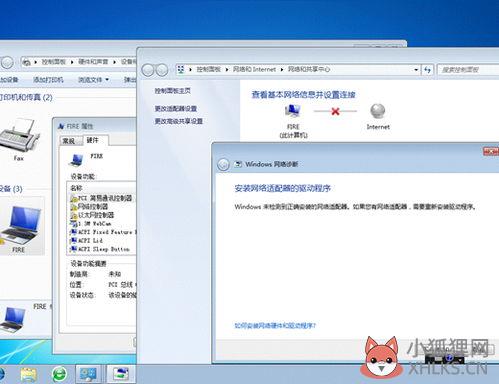Click the Internet globe icon
The height and width of the screenshot is (384, 499).
point(378,111)
